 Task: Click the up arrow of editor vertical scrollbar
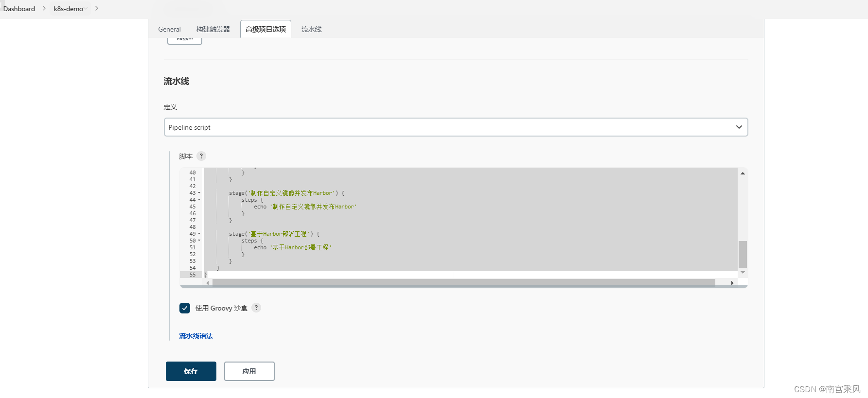pos(743,173)
